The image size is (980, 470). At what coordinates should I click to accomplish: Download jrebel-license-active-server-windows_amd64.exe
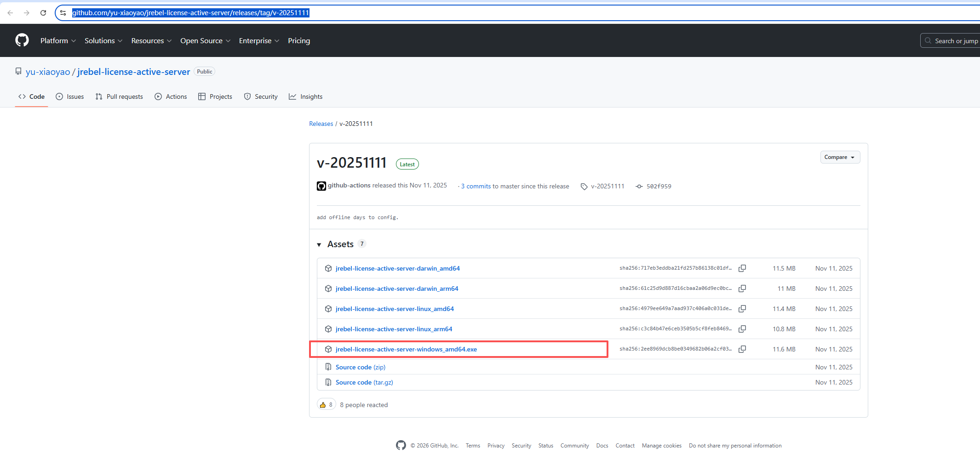pyautogui.click(x=406, y=349)
